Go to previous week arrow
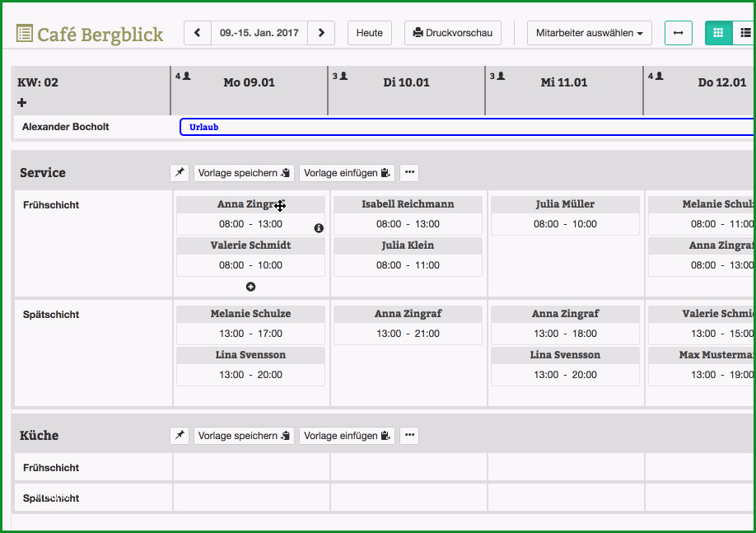The height and width of the screenshot is (533, 756). pos(197,33)
